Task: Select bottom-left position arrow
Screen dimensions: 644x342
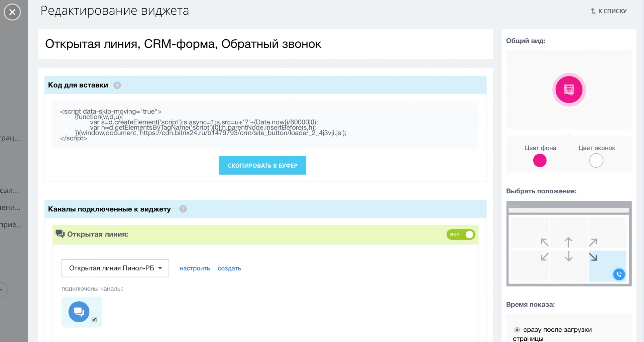Action: pyautogui.click(x=544, y=257)
